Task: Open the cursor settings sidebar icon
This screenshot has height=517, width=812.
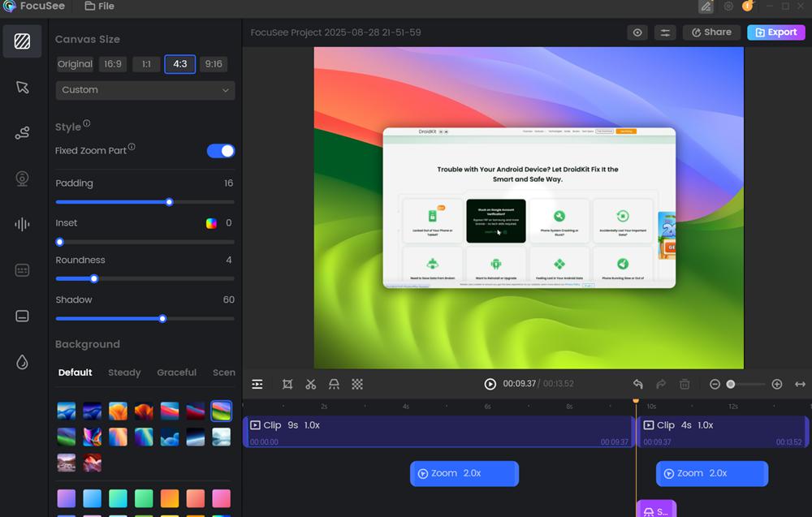Action: (x=22, y=87)
